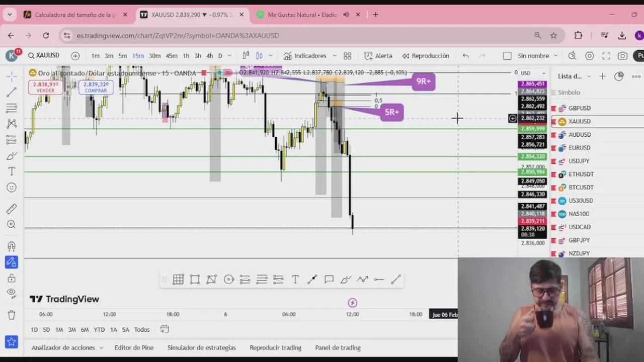Select the rotated rectangle tool in floating toolbar
Screen dimensions: 644x362
click(x=211, y=280)
